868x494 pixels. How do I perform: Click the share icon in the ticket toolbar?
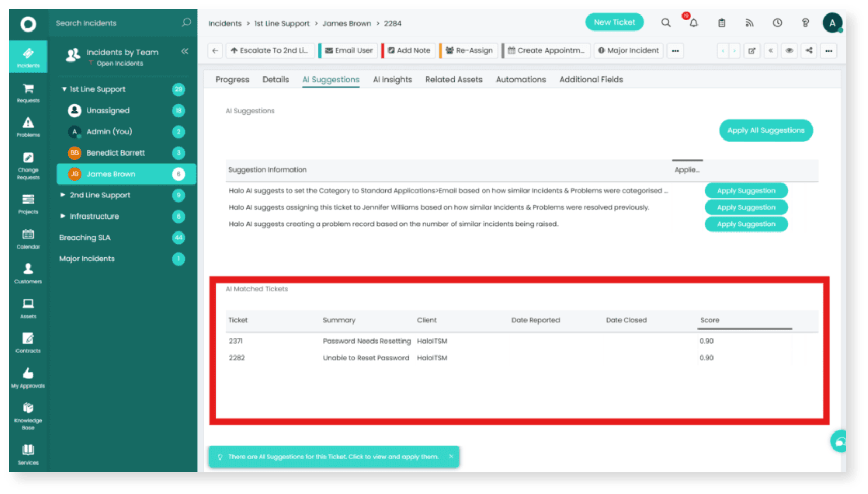click(x=809, y=51)
